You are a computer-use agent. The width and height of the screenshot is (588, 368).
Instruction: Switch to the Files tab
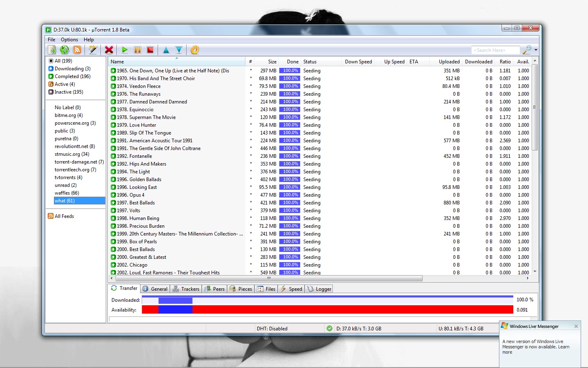click(266, 289)
